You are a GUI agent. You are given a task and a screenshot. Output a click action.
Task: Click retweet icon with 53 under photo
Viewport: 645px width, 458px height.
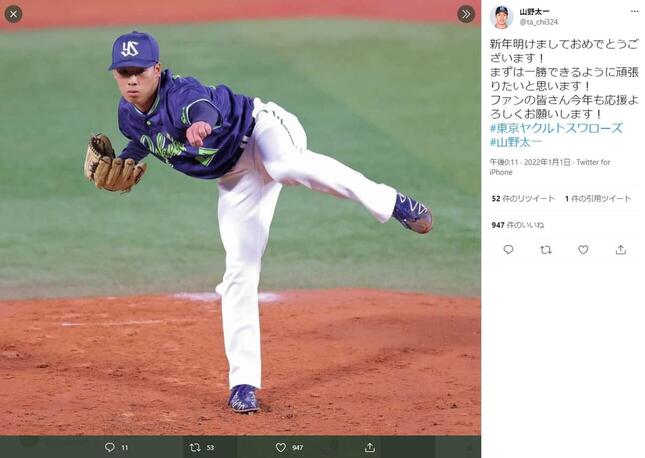pyautogui.click(x=195, y=447)
